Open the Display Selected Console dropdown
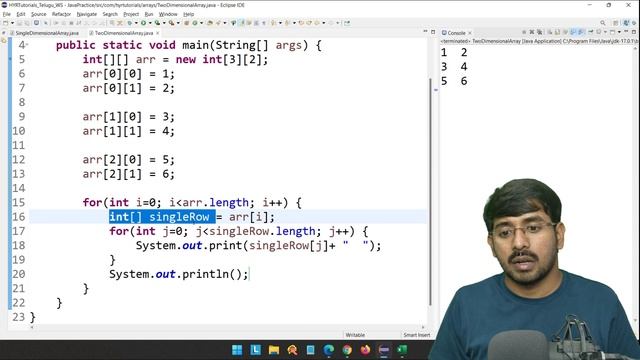The height and width of the screenshot is (360, 640). pos(605,32)
